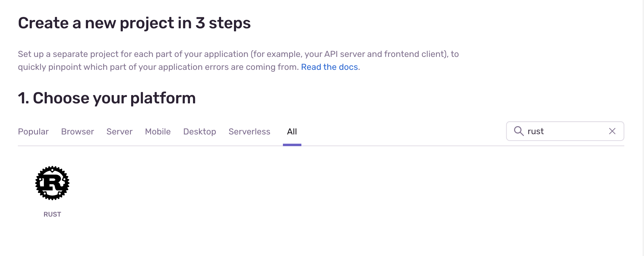Show the Server platforms tab
Image resolution: width=644 pixels, height=256 pixels.
119,132
